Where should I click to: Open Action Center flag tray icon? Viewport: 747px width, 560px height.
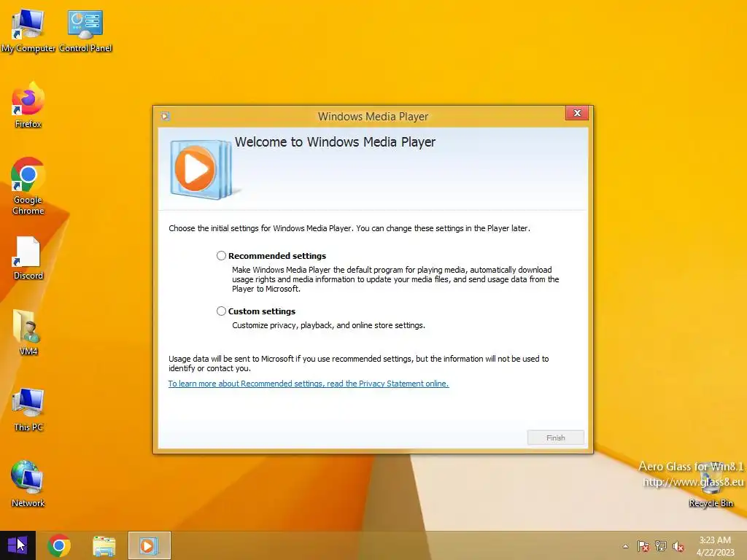(x=643, y=546)
